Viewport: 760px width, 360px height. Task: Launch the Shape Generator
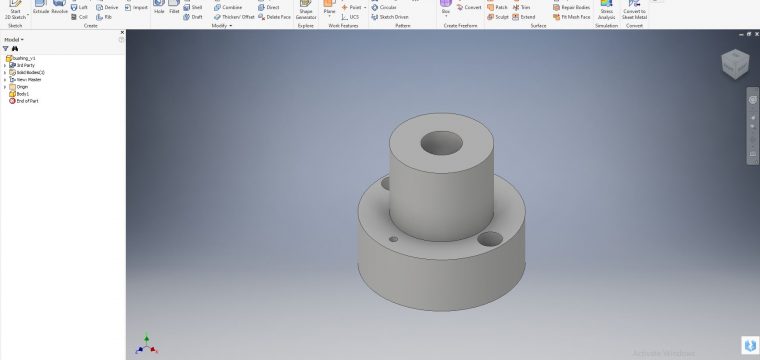pyautogui.click(x=306, y=10)
